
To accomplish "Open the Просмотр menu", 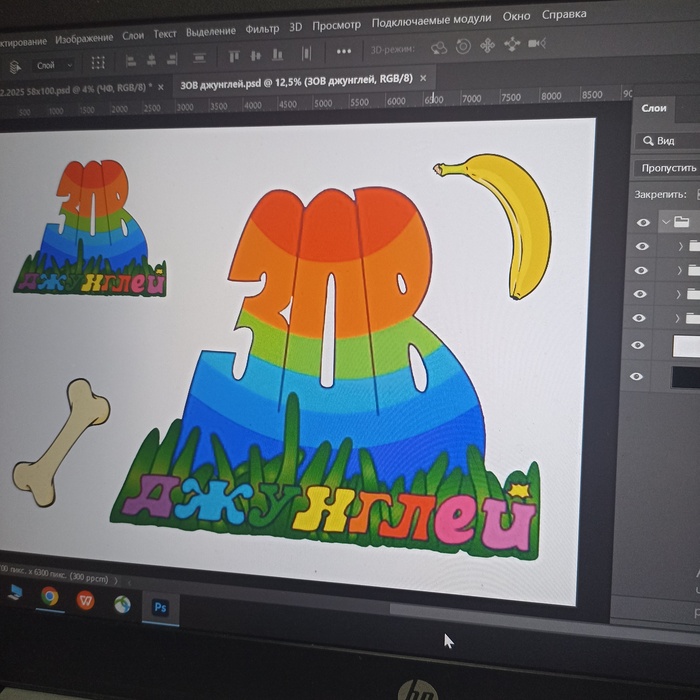I will coord(336,25).
